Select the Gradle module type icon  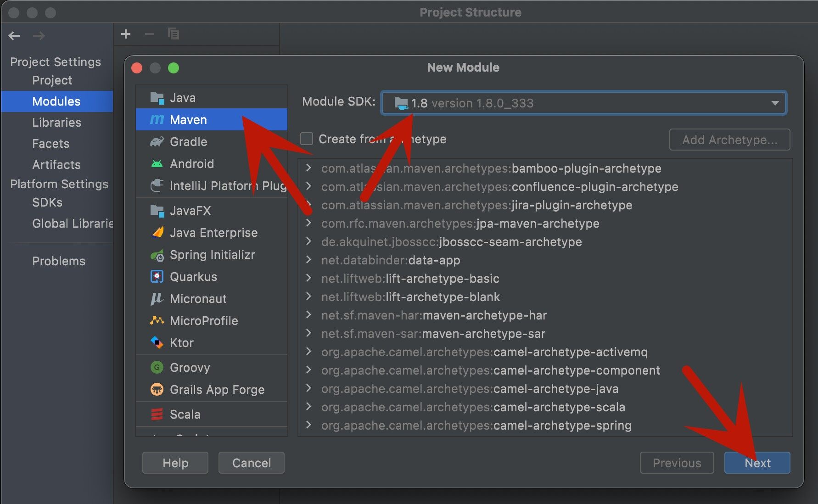click(x=157, y=142)
